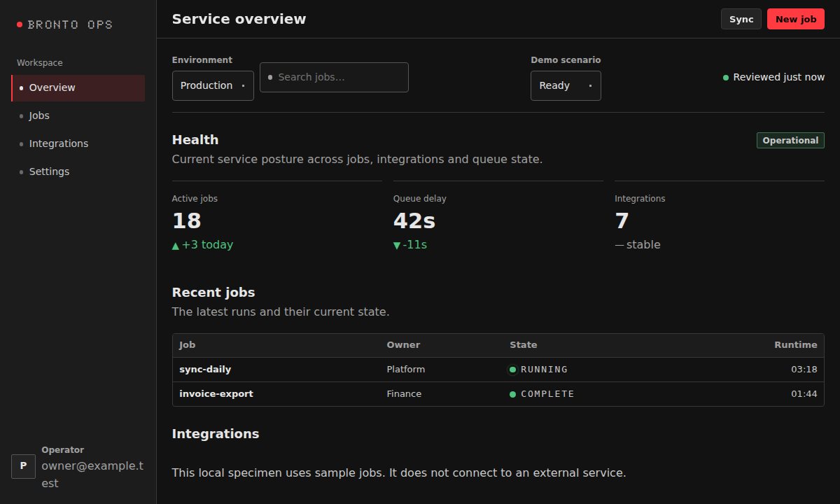Click the State column header
The width and height of the screenshot is (840, 504).
coord(524,345)
